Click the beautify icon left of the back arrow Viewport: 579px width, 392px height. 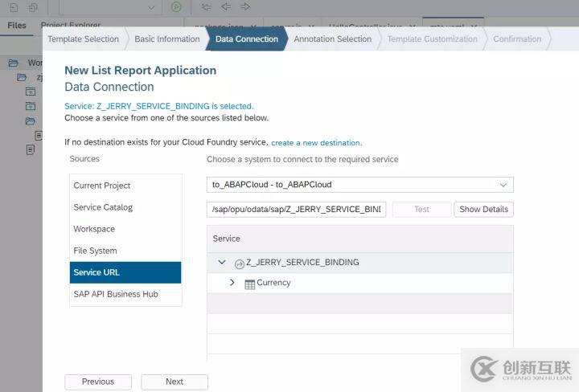click(x=206, y=6)
